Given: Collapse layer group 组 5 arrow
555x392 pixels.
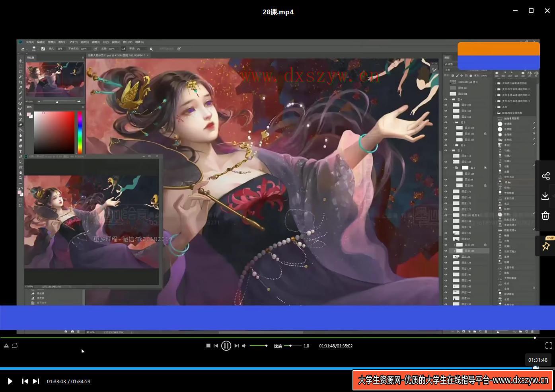Looking at the screenshot, I should click(x=454, y=122).
